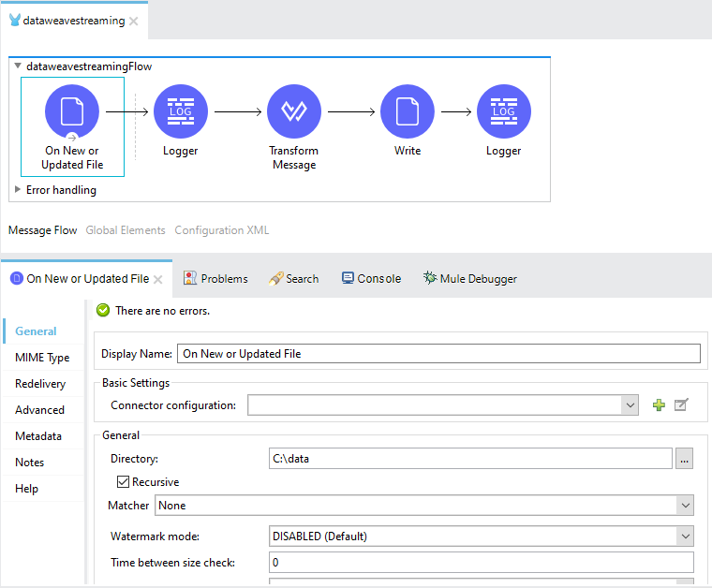Open the Problems tab

215,279
